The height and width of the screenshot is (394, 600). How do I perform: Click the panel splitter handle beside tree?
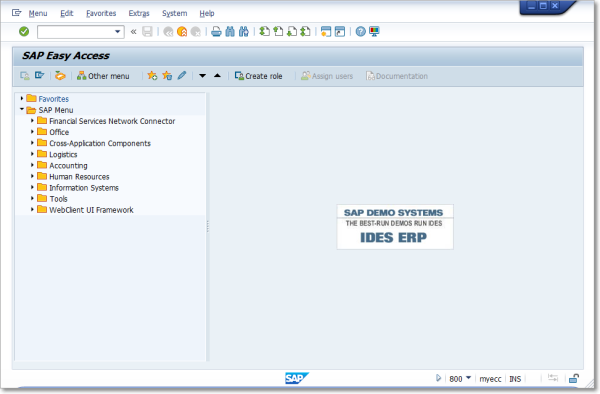[208, 226]
